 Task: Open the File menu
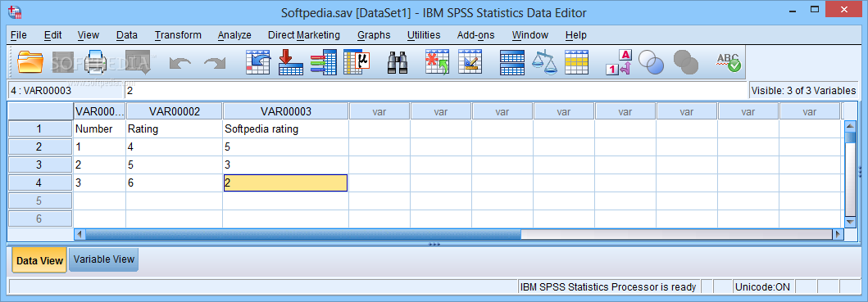pyautogui.click(x=18, y=35)
